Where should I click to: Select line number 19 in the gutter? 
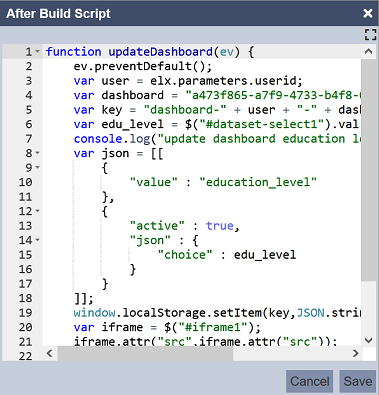pyautogui.click(x=25, y=313)
